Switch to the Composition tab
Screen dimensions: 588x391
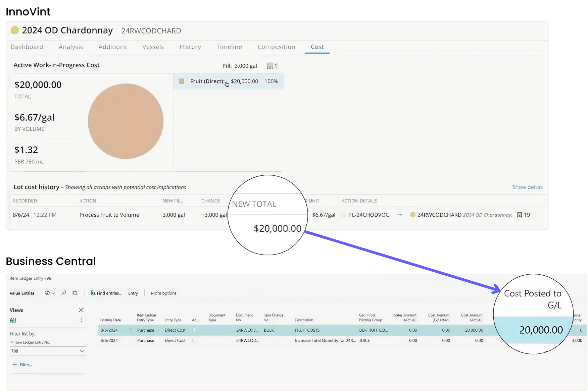pos(276,47)
